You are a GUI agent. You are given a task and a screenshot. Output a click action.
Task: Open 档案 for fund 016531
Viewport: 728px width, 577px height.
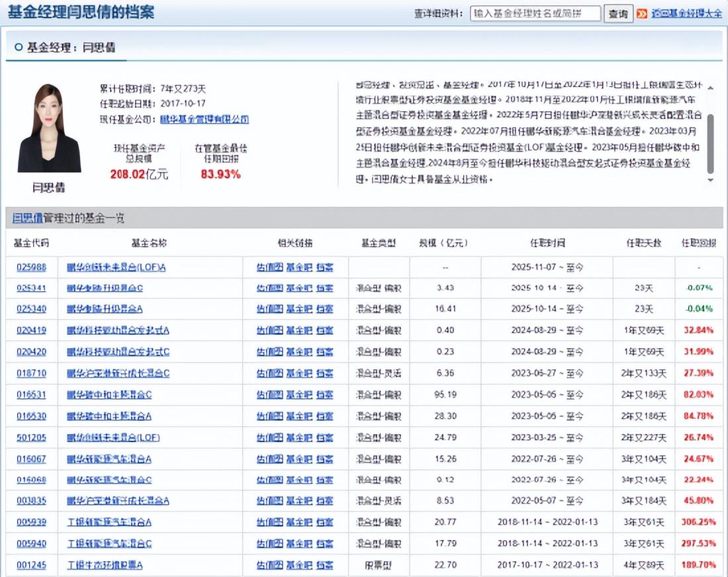(324, 394)
